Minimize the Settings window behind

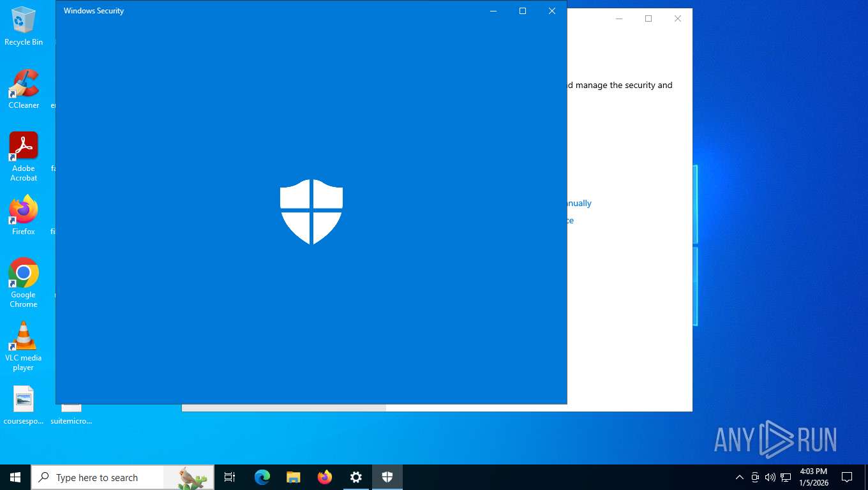pyautogui.click(x=619, y=19)
